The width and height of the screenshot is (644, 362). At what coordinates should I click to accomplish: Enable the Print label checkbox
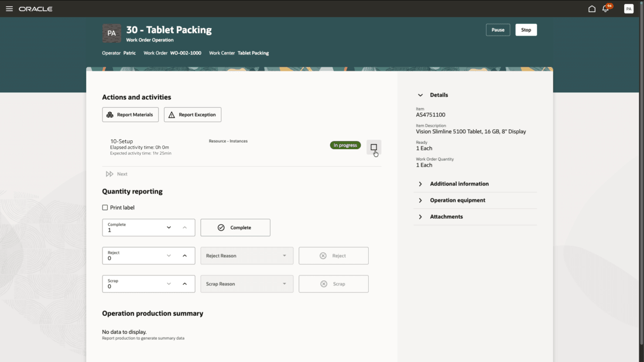(105, 208)
